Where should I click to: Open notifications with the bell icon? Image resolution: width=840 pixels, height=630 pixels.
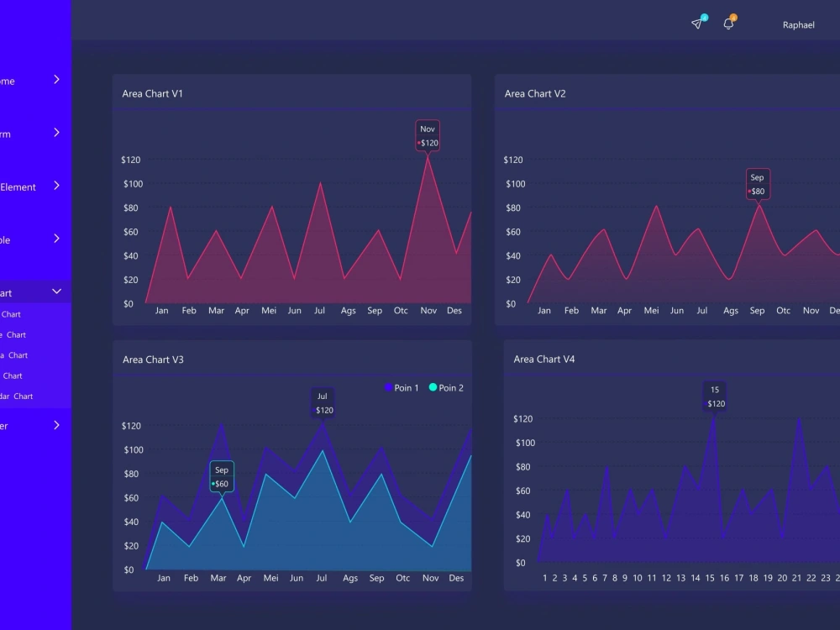(728, 24)
